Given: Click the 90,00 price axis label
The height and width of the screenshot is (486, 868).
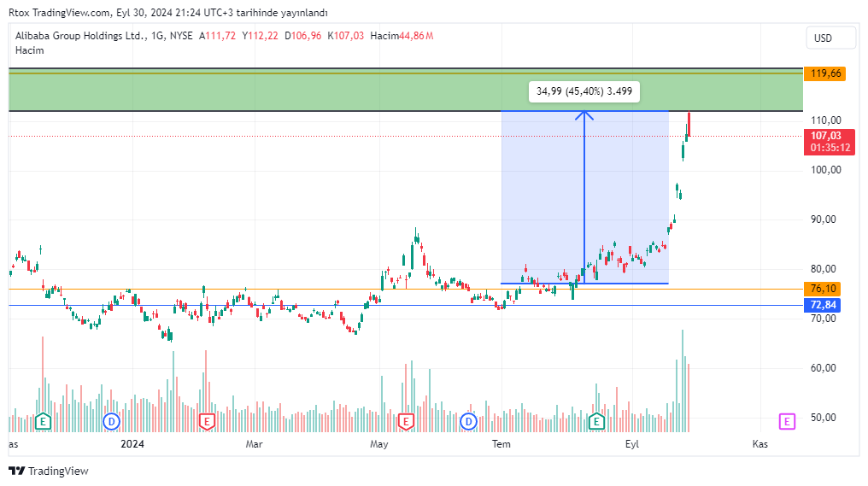Looking at the screenshot, I should coord(824,220).
